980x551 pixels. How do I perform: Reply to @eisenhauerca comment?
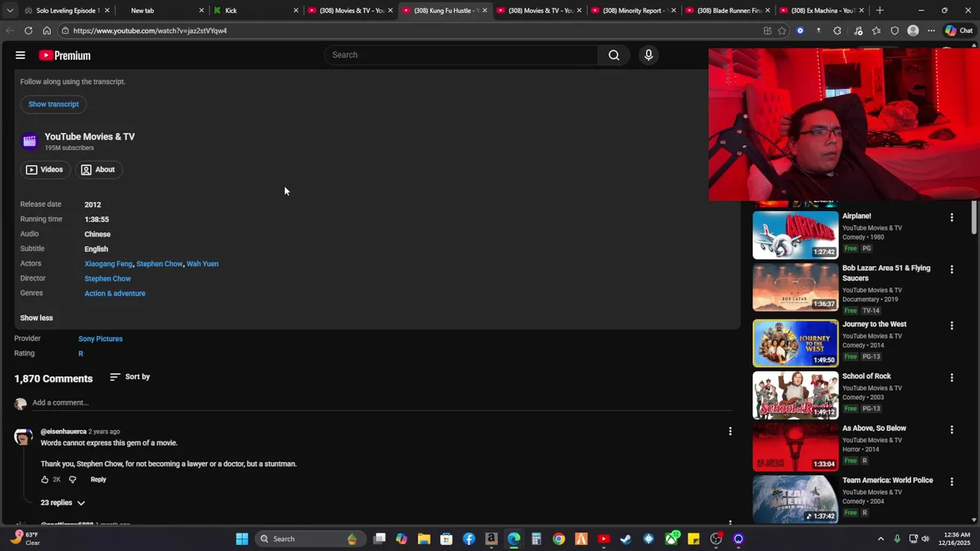click(x=98, y=480)
